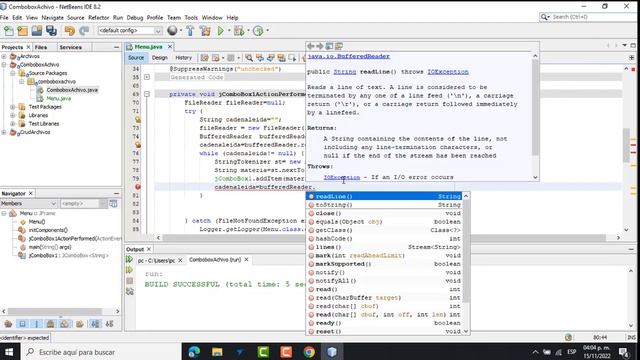Follow the IOException link after throws
The image size is (640, 360).
tap(448, 72)
